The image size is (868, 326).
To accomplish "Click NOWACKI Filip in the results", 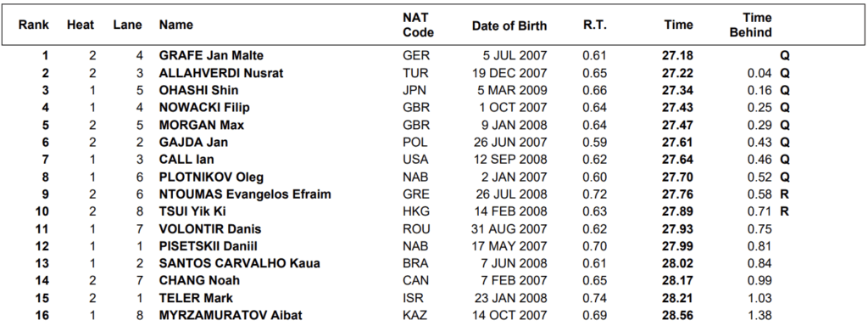I will [203, 108].
